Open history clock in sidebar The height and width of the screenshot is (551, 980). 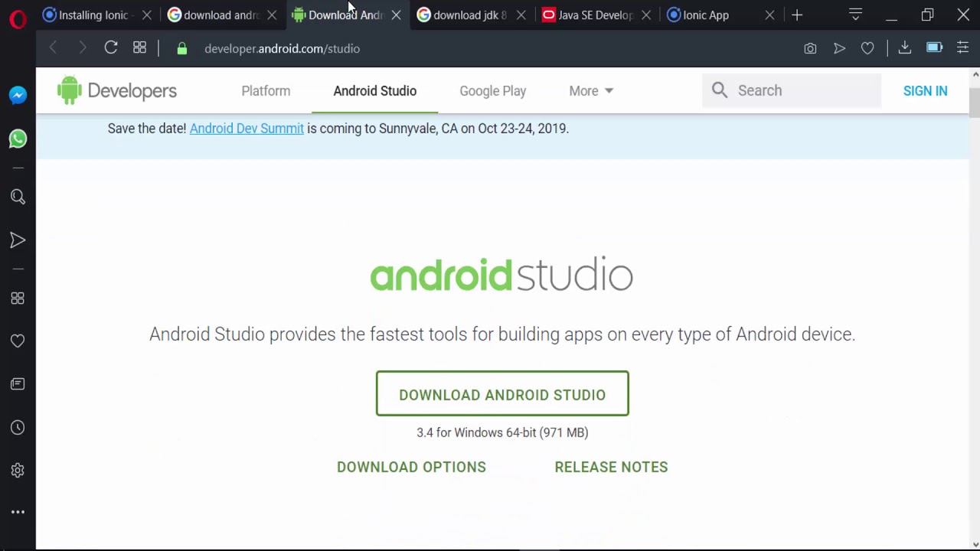[18, 428]
